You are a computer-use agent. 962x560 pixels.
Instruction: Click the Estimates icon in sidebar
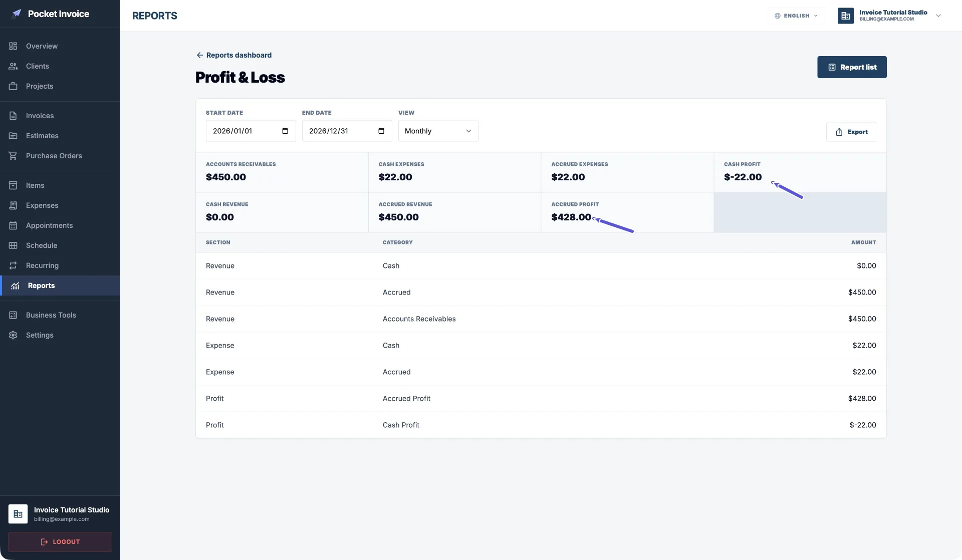[x=13, y=136]
